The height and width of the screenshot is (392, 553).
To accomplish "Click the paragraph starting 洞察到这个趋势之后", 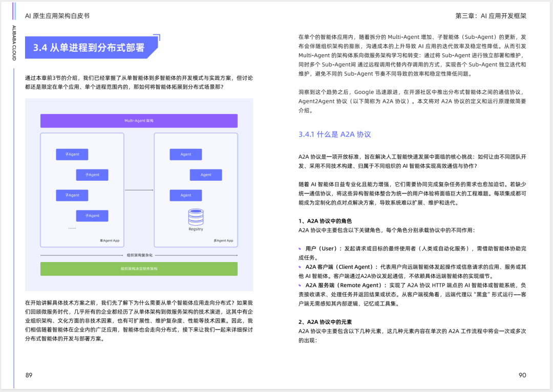I will click(x=412, y=101).
